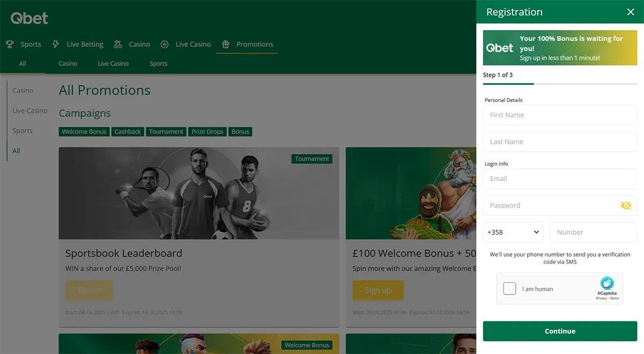
Task: Click the Sportsbook Leaderboard title
Action: 124,253
